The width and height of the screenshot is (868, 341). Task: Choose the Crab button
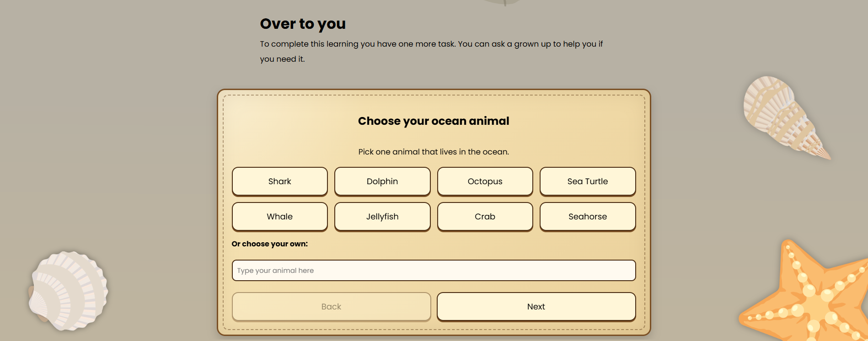pyautogui.click(x=485, y=217)
